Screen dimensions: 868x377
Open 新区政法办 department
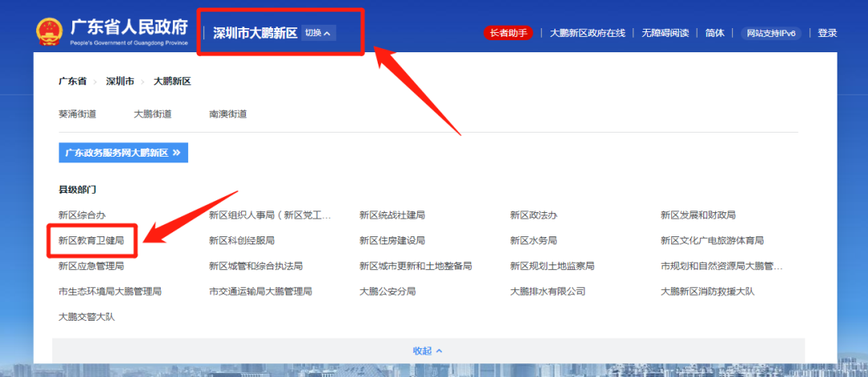[x=534, y=215]
